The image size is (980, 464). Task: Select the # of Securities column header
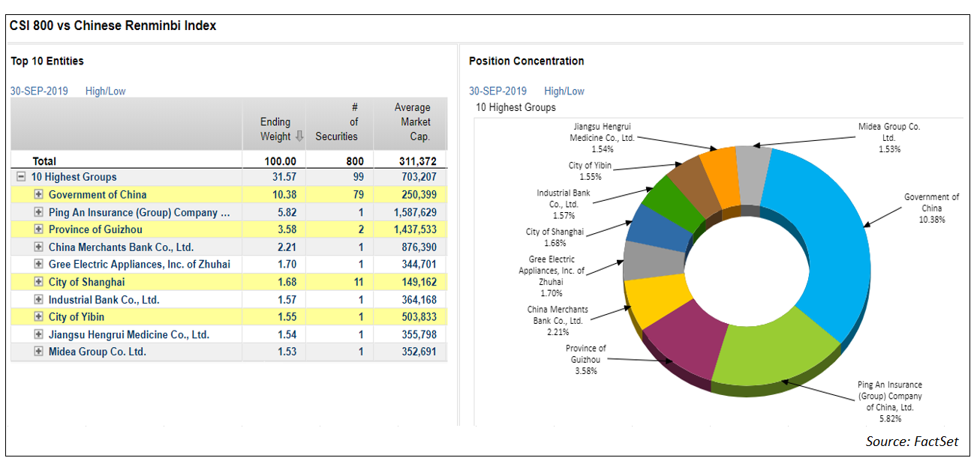336,122
